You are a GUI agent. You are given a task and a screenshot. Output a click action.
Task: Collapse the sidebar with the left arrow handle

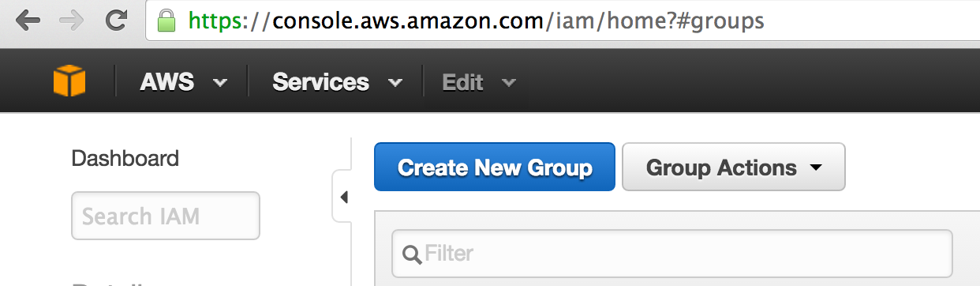343,197
